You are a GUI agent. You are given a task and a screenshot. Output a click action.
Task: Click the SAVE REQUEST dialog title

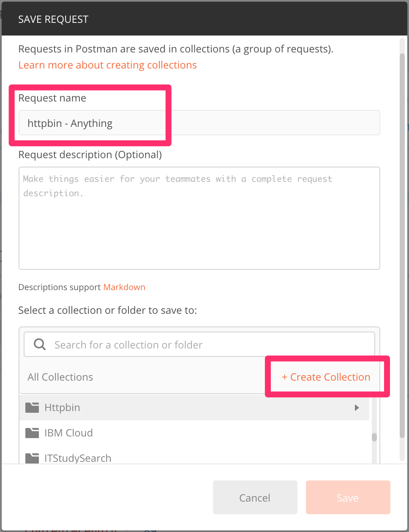pyautogui.click(x=53, y=19)
